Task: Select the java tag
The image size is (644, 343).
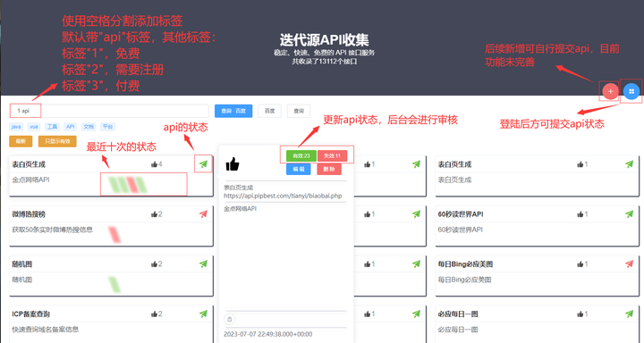Action: [x=16, y=127]
